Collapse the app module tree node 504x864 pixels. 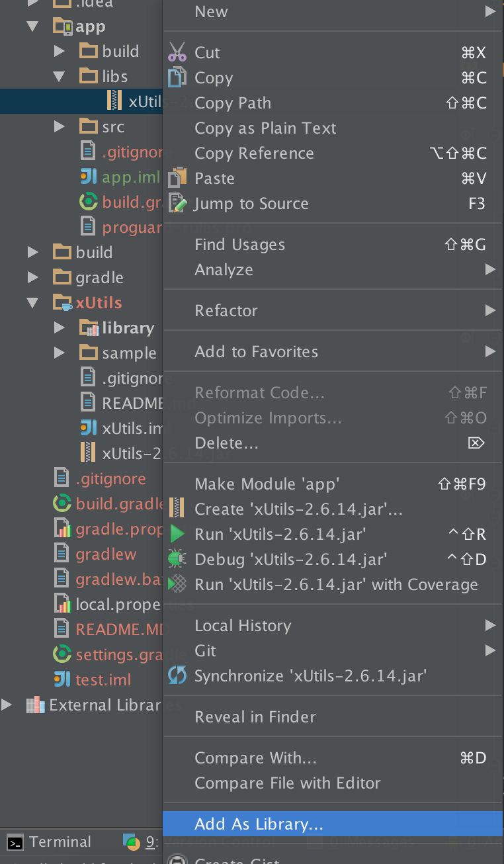click(32, 26)
